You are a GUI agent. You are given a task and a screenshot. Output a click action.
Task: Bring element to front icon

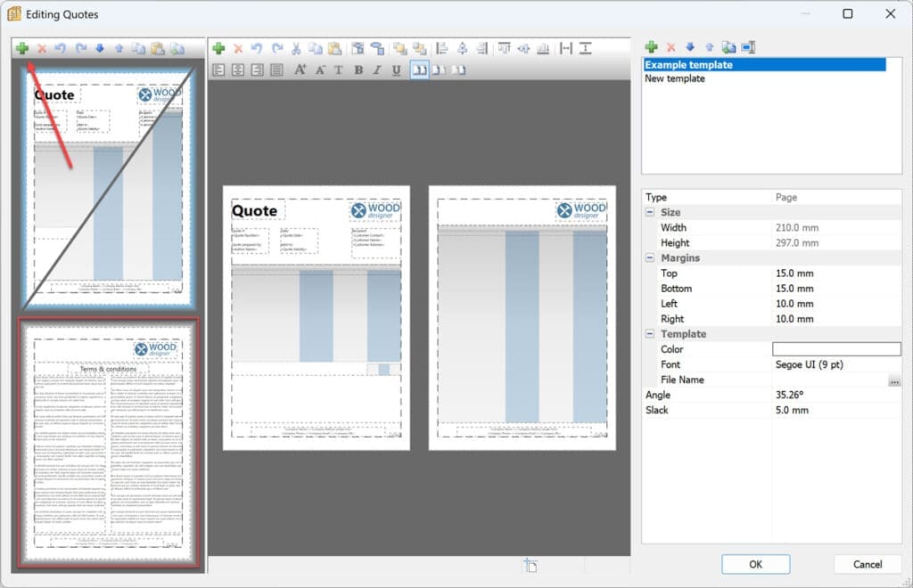point(400,49)
